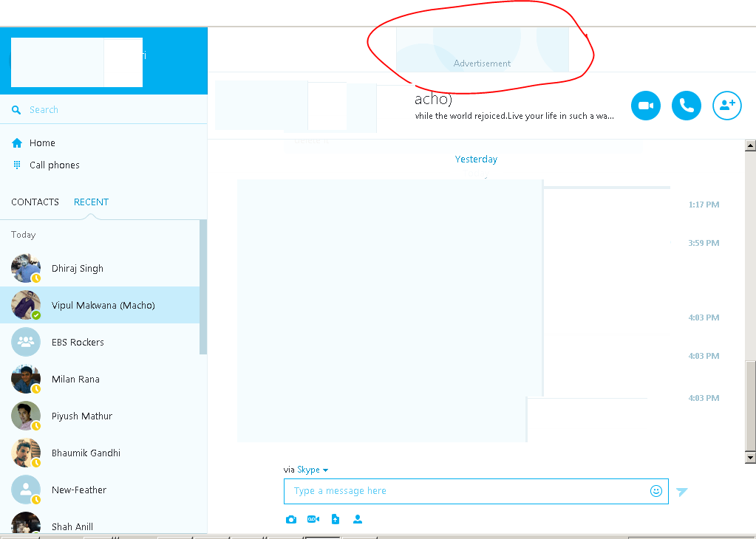Open the via Skype dropdown
The width and height of the screenshot is (756, 539).
pos(313,470)
